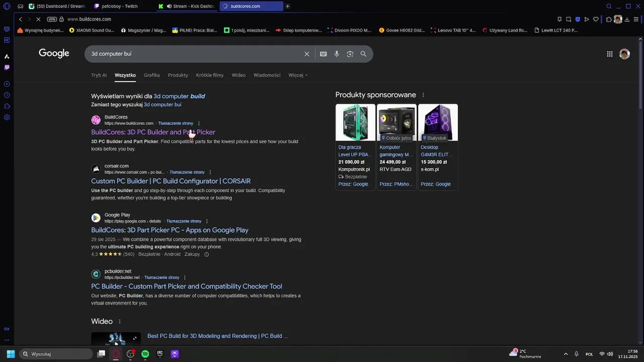Open more options for BuildCores result
The height and width of the screenshot is (362, 644).
(199, 123)
